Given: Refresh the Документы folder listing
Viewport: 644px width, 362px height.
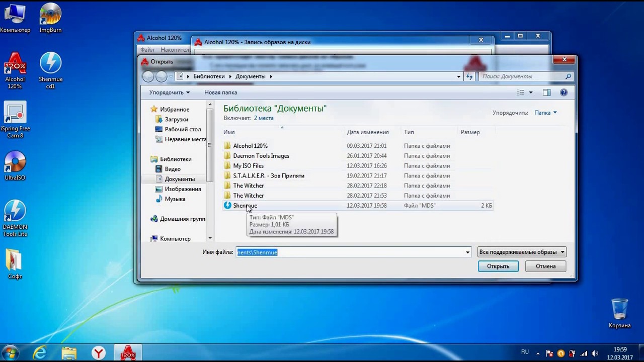Looking at the screenshot, I should (469, 76).
